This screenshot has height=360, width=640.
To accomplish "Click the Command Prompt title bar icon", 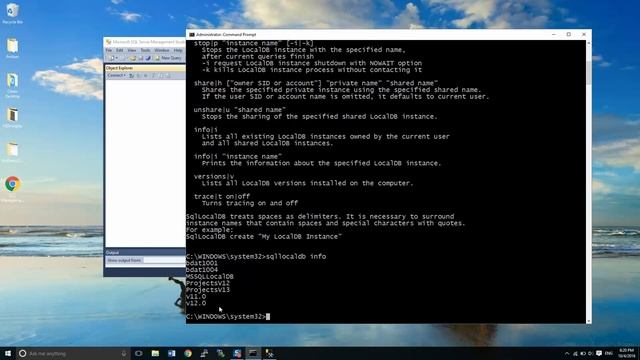I will coord(191,35).
